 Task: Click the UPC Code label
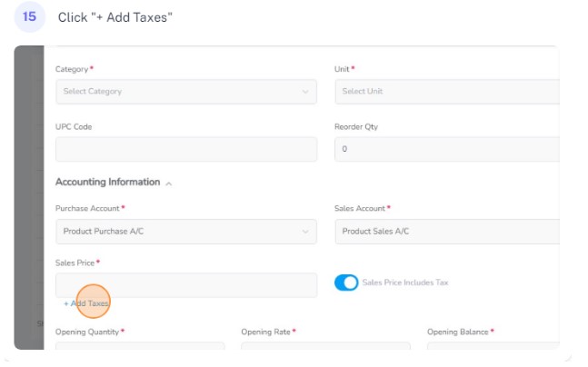(74, 126)
